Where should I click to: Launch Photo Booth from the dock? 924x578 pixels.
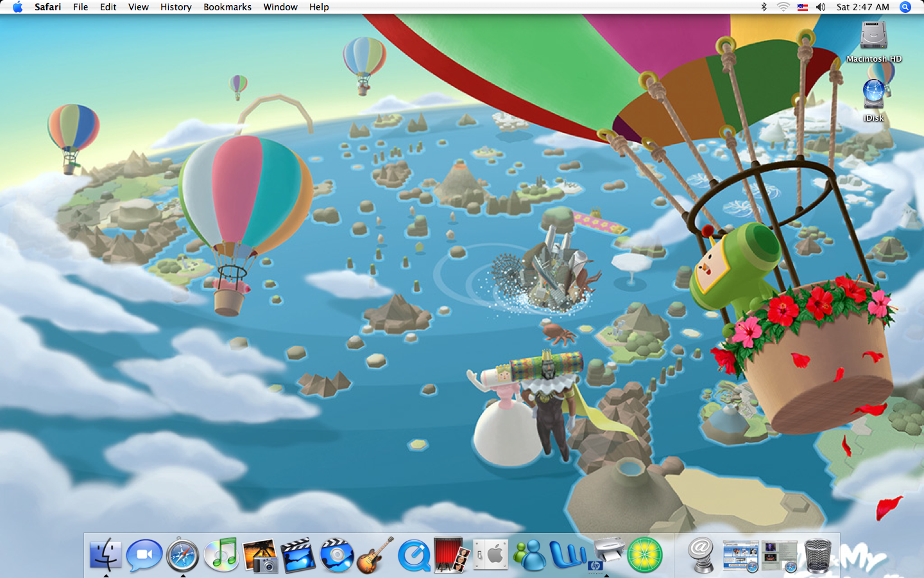coord(452,555)
